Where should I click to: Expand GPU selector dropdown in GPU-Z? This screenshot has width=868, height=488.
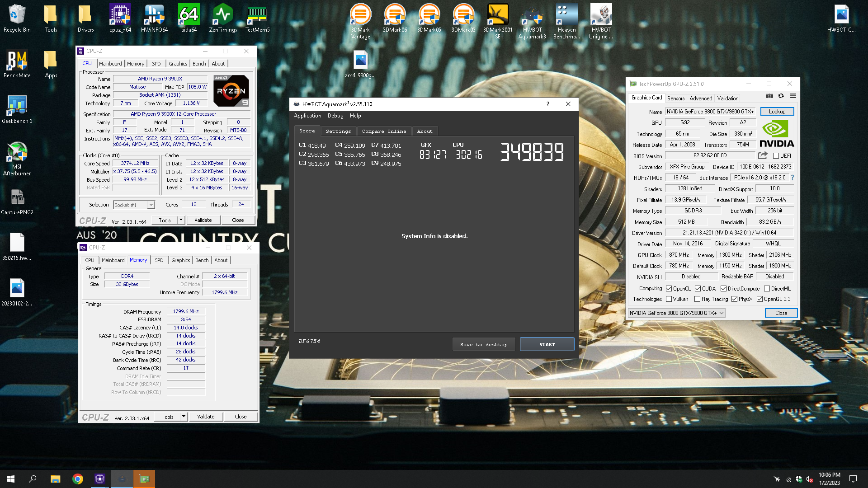pos(677,313)
